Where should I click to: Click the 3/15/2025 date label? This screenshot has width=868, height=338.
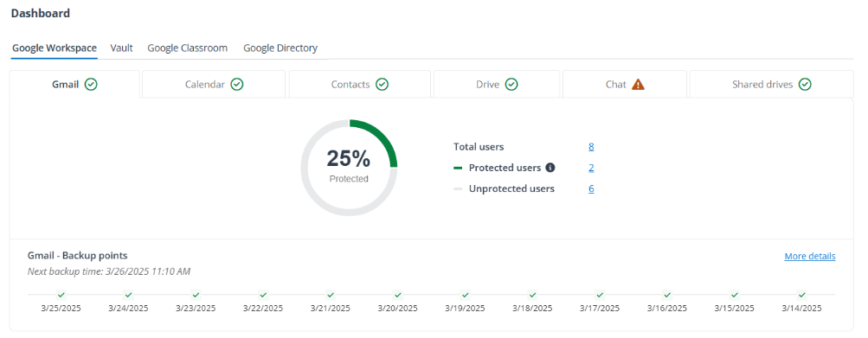pos(735,308)
